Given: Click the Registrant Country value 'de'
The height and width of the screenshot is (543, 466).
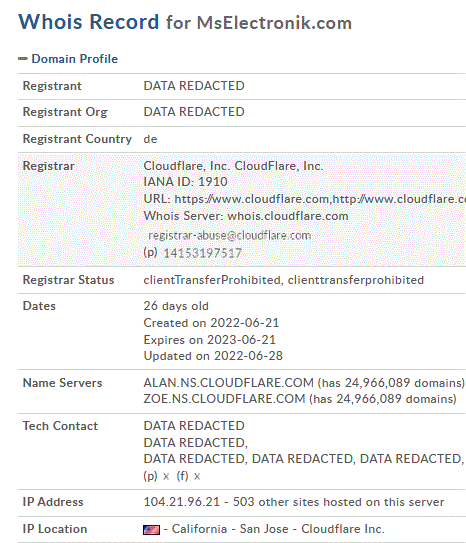Looking at the screenshot, I should pos(150,139).
